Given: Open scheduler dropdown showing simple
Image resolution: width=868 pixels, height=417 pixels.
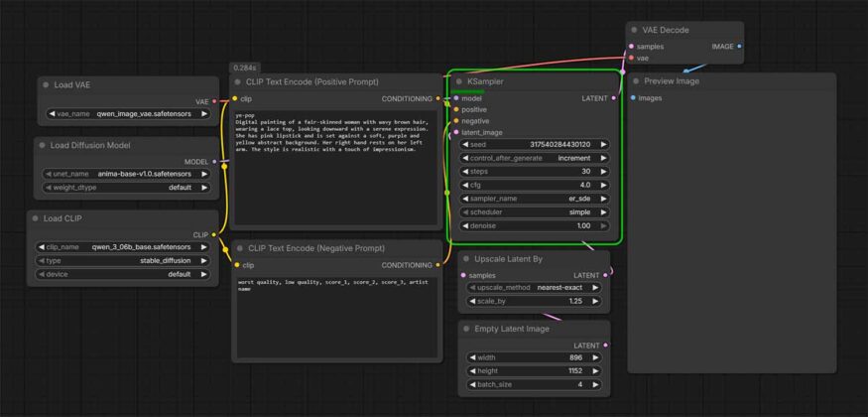Looking at the screenshot, I should tap(535, 212).
